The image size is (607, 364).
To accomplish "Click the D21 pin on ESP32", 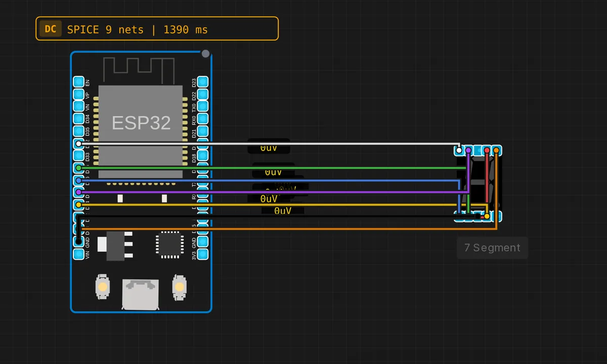I will pyautogui.click(x=202, y=131).
